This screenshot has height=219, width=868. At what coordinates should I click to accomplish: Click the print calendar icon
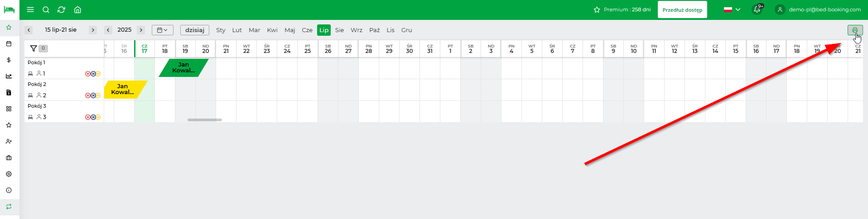click(x=855, y=30)
